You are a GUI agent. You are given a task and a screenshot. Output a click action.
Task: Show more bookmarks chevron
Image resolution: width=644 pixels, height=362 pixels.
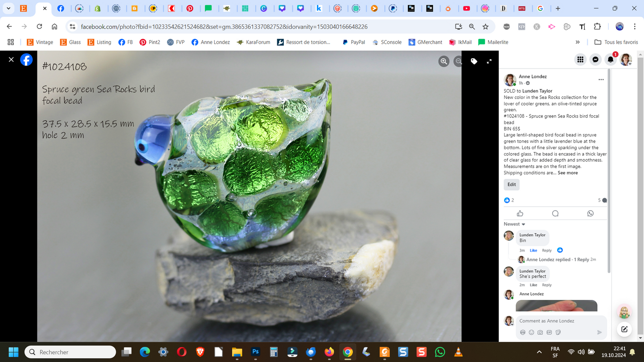point(578,42)
